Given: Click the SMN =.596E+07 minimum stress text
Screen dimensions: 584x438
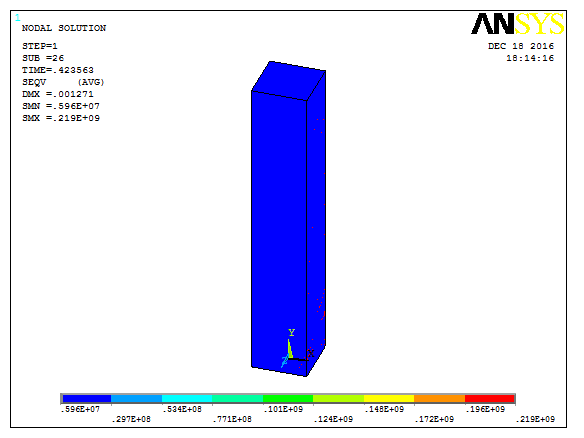Looking at the screenshot, I should (61, 106).
